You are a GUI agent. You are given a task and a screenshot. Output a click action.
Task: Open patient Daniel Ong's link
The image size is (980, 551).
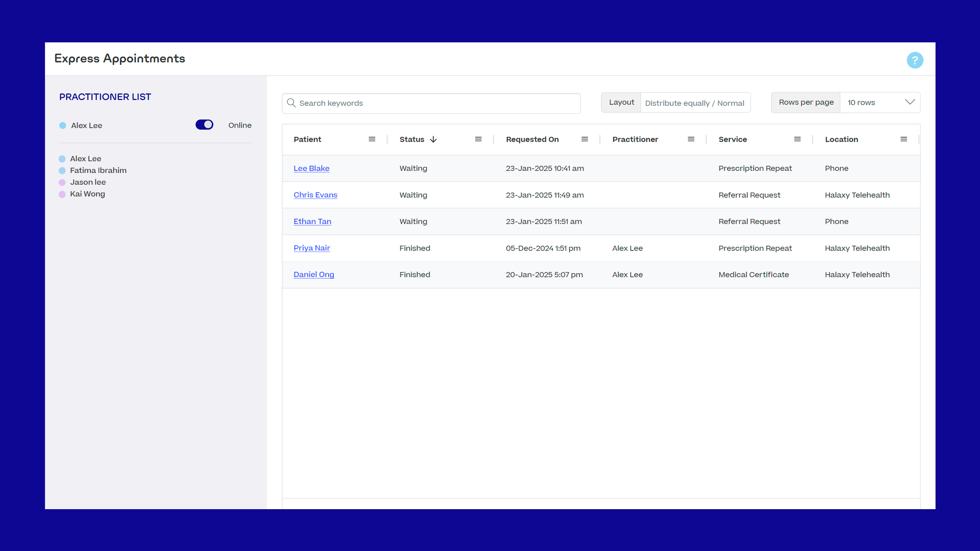click(314, 274)
